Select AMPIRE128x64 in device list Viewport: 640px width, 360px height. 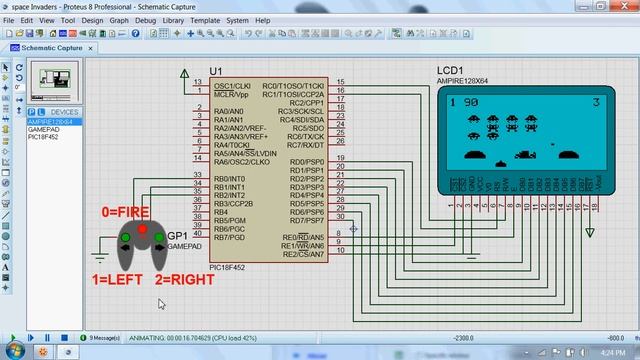[x=54, y=122]
